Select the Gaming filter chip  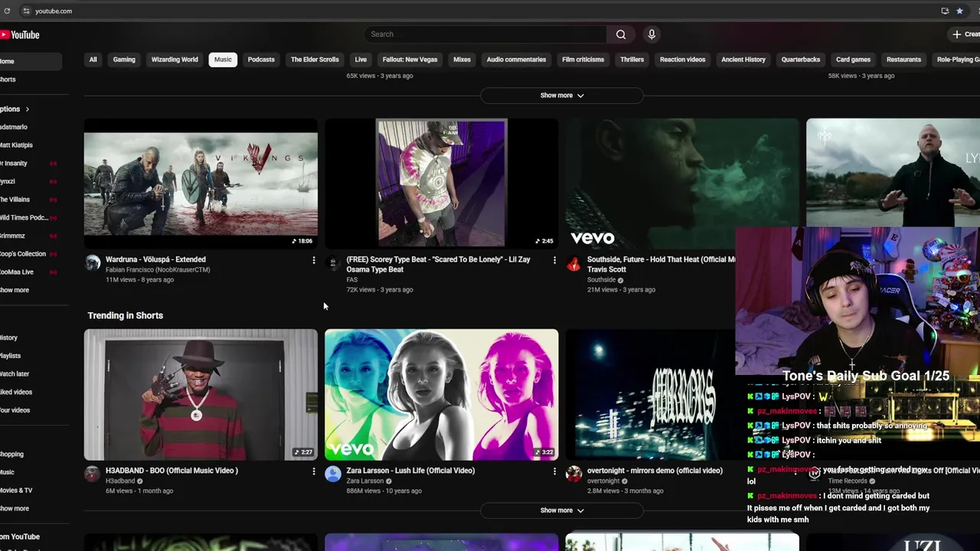coord(124,60)
